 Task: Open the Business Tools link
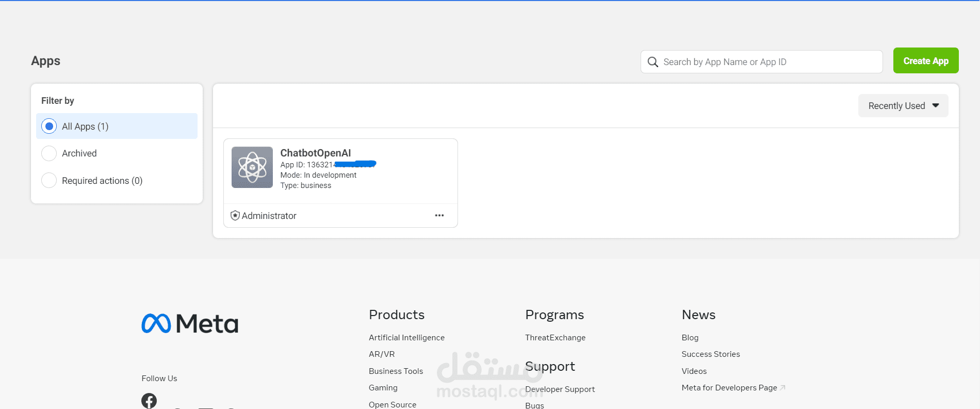[x=396, y=371]
